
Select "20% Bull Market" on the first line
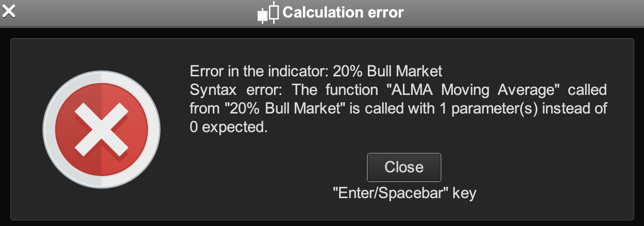pyautogui.click(x=388, y=71)
